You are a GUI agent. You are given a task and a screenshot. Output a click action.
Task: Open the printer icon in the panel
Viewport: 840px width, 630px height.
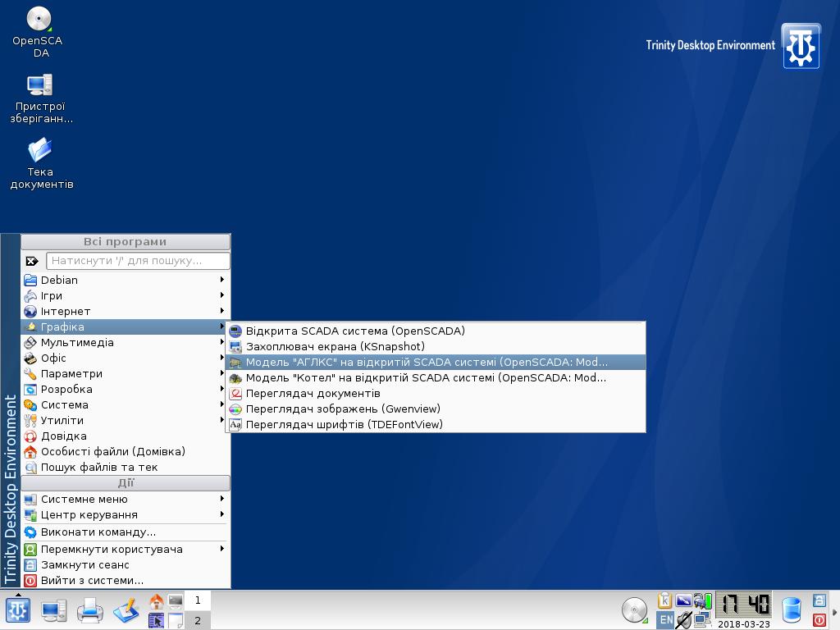pos(89,610)
